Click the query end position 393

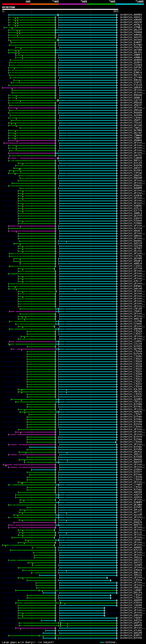[x=115, y=11]
